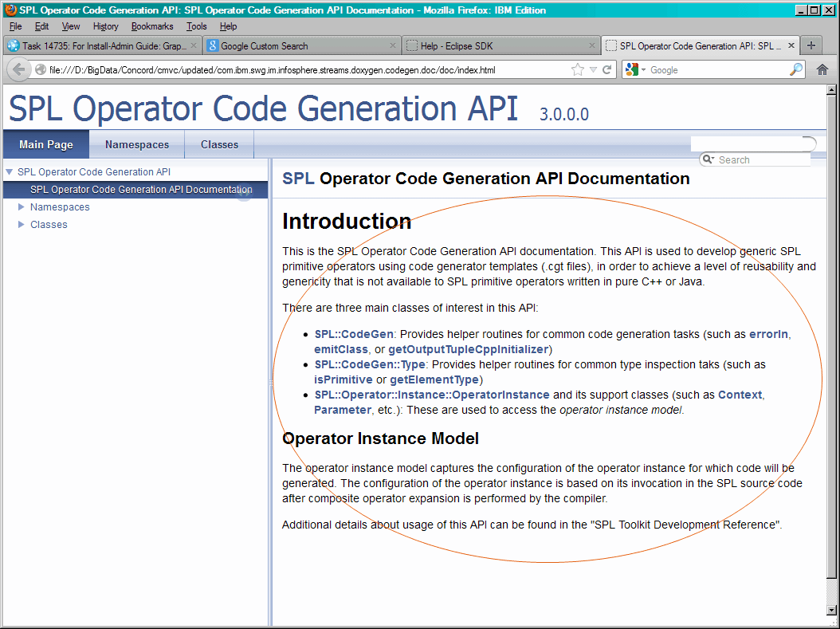This screenshot has width=840, height=629.
Task: Click SPL Operator Code Generation API tree root
Action: pos(94,172)
